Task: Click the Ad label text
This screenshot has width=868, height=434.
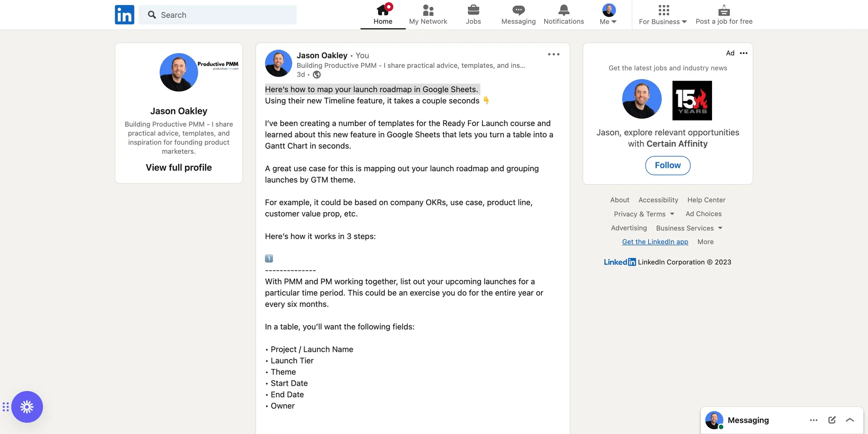Action: 730,53
